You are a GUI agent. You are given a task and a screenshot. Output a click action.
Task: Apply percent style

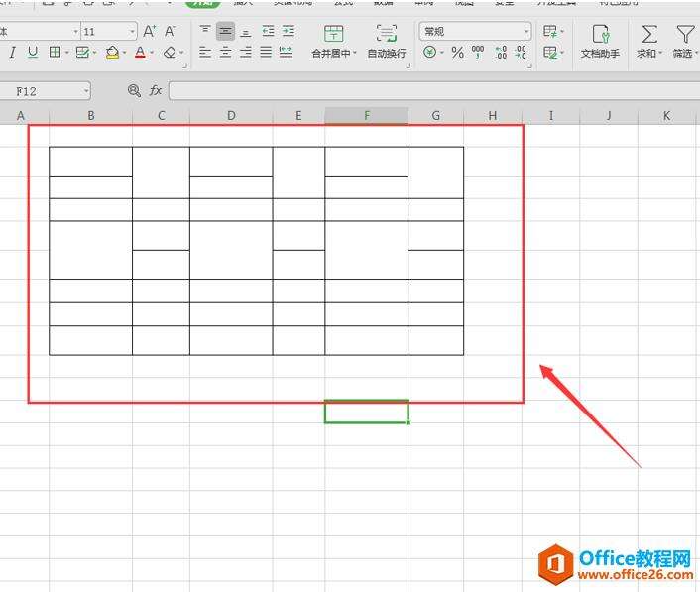457,53
